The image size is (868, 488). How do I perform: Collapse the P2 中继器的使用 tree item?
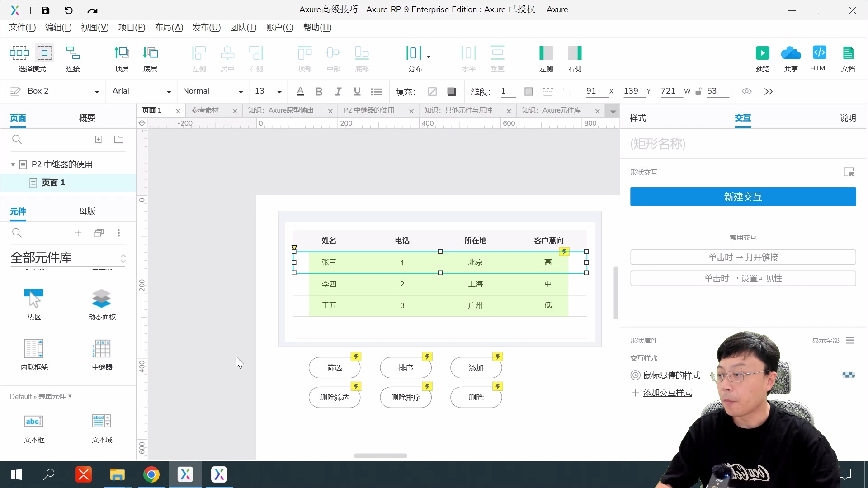click(13, 164)
